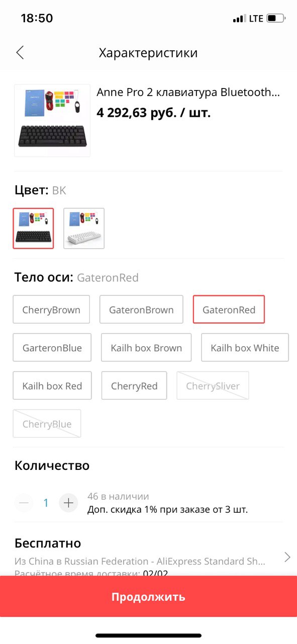Choose the CherryRed switch option
The width and height of the screenshot is (297, 644).
coord(134,386)
